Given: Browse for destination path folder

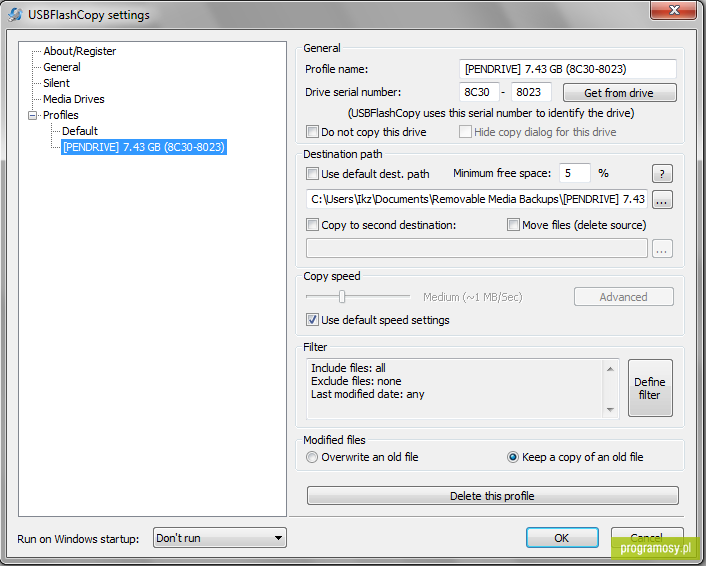Looking at the screenshot, I should (x=662, y=199).
